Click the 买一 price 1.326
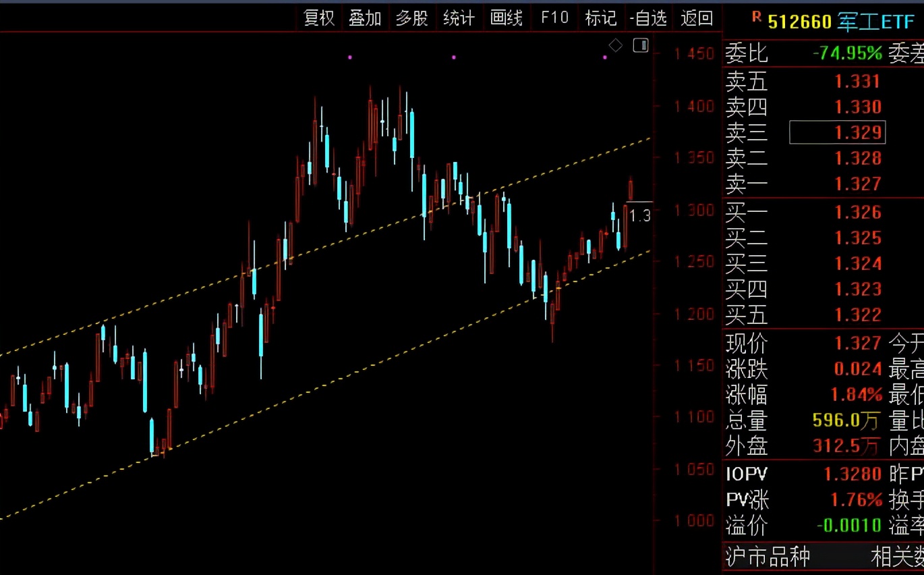Screen dimensions: 924x575 (858, 213)
